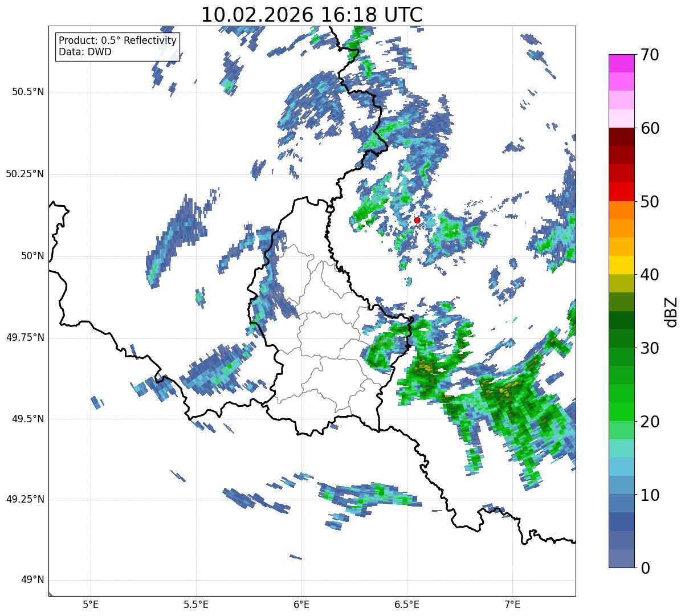Click the bright green 20 dBZ colorbar segment
This screenshot has width=685, height=616.
coord(622,412)
